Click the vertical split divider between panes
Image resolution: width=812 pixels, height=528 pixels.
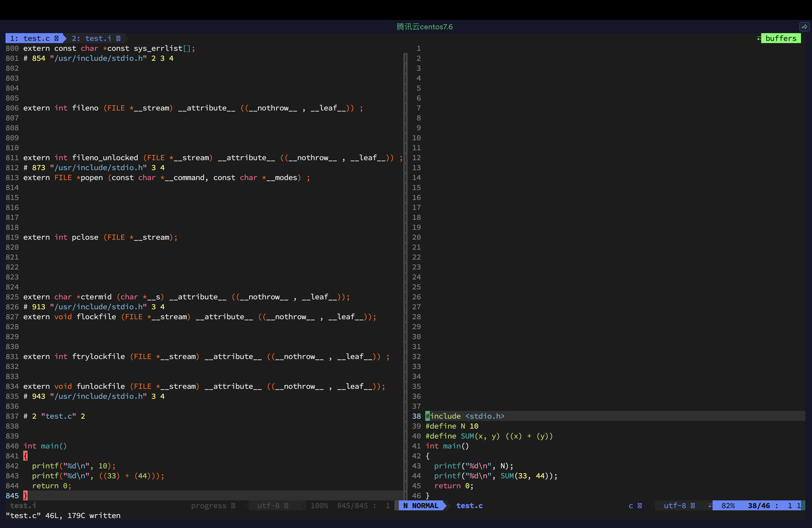click(405, 276)
